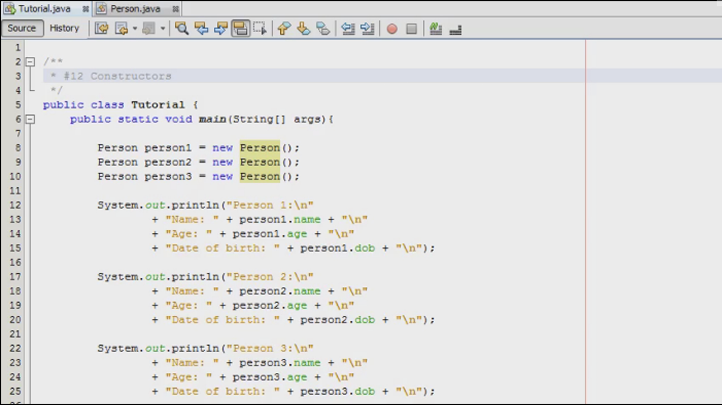Jump to the Next Bookmark icon
Image resolution: width=722 pixels, height=405 pixels.
[303, 29]
